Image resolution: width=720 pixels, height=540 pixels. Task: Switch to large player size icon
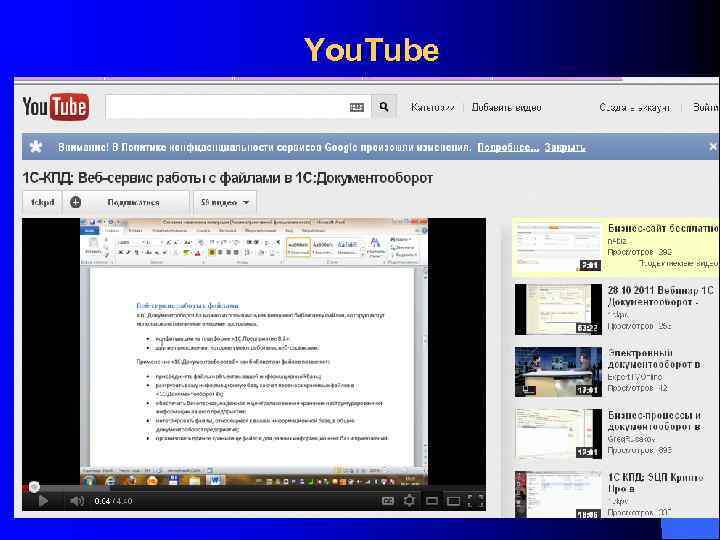click(453, 501)
